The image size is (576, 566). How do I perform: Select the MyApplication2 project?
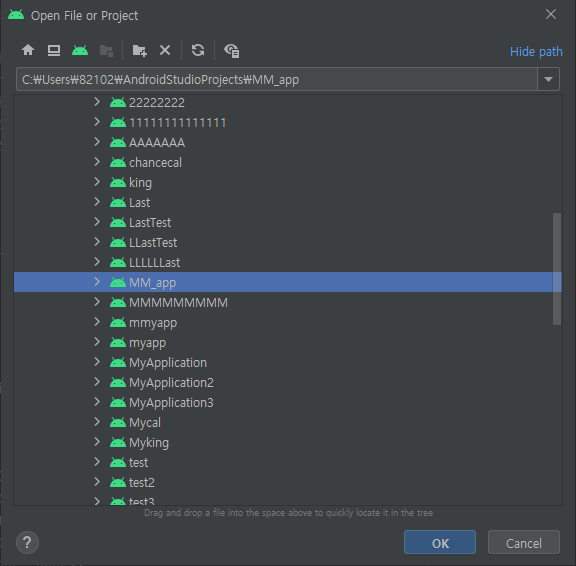[288, 382]
